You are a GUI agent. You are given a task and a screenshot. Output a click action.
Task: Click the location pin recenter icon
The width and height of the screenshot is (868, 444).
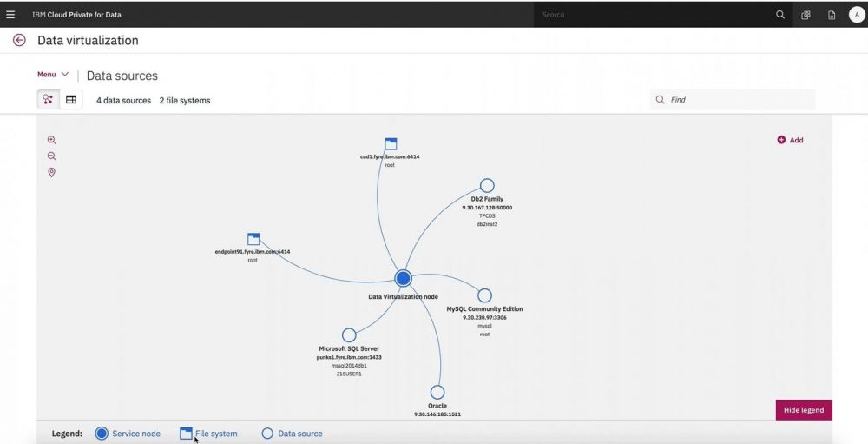point(51,172)
